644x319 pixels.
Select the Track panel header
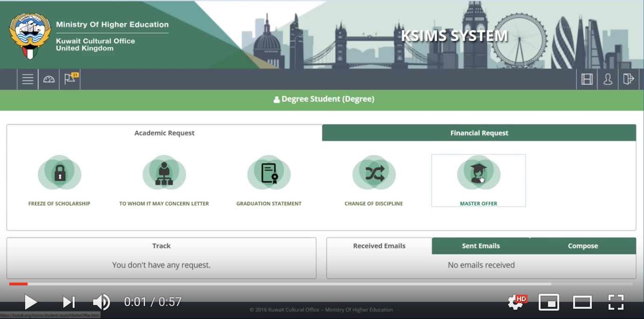tap(161, 246)
